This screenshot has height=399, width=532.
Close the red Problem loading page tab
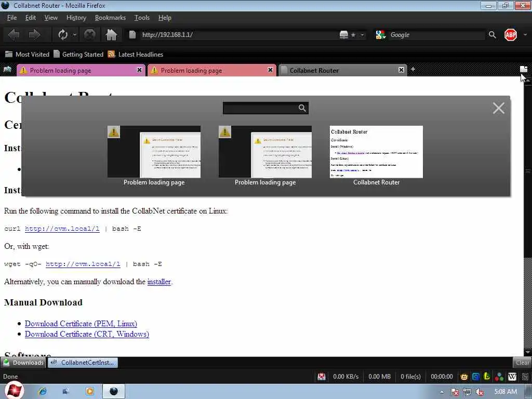(270, 70)
